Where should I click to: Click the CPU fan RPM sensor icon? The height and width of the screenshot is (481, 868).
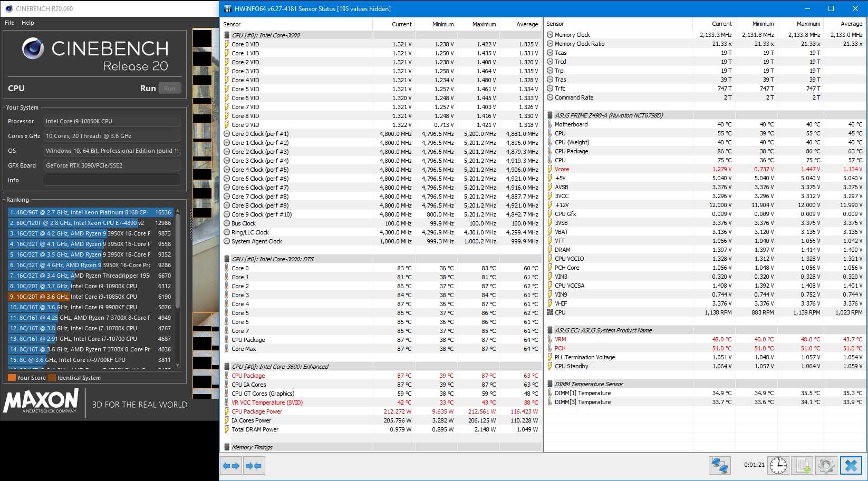coord(550,312)
